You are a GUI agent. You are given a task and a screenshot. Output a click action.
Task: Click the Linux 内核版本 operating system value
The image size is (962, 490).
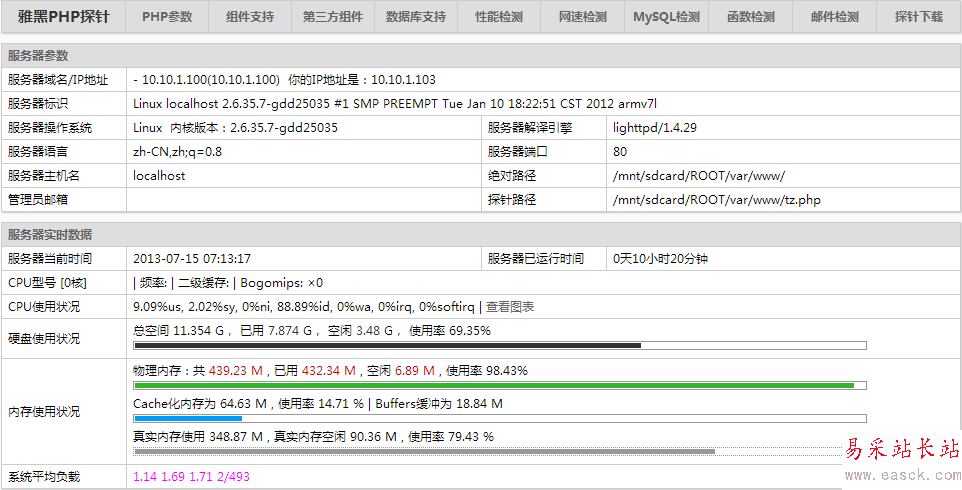236,128
